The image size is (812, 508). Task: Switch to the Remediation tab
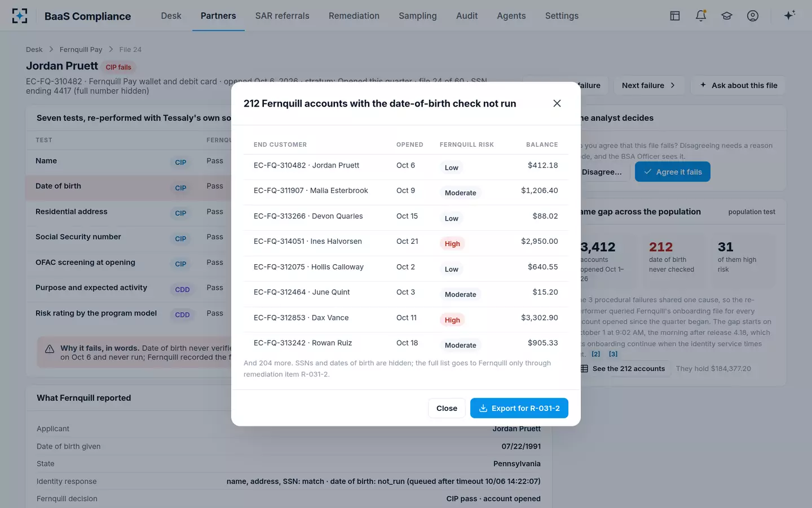click(354, 16)
